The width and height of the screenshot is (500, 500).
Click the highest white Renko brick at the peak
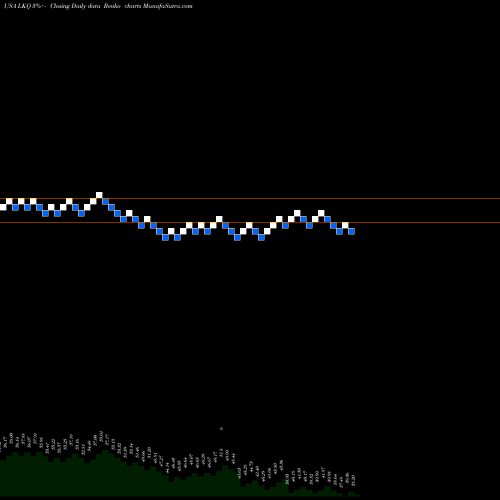click(99, 195)
